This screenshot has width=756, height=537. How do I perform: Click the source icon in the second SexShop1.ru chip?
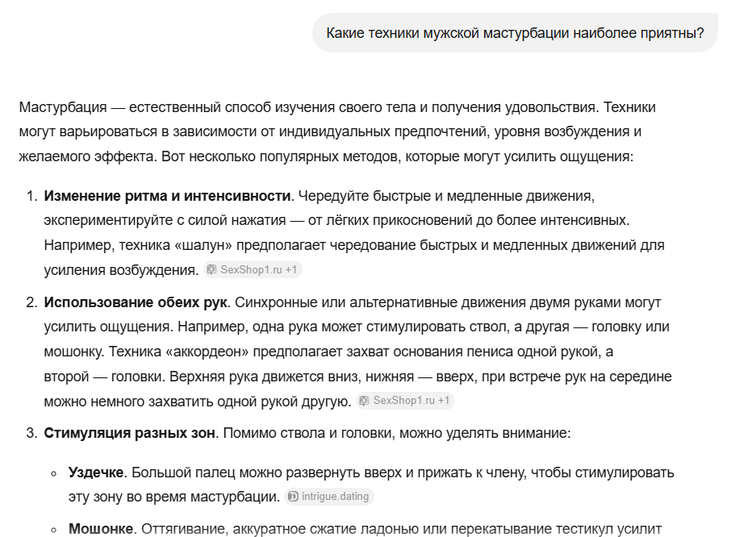364,401
